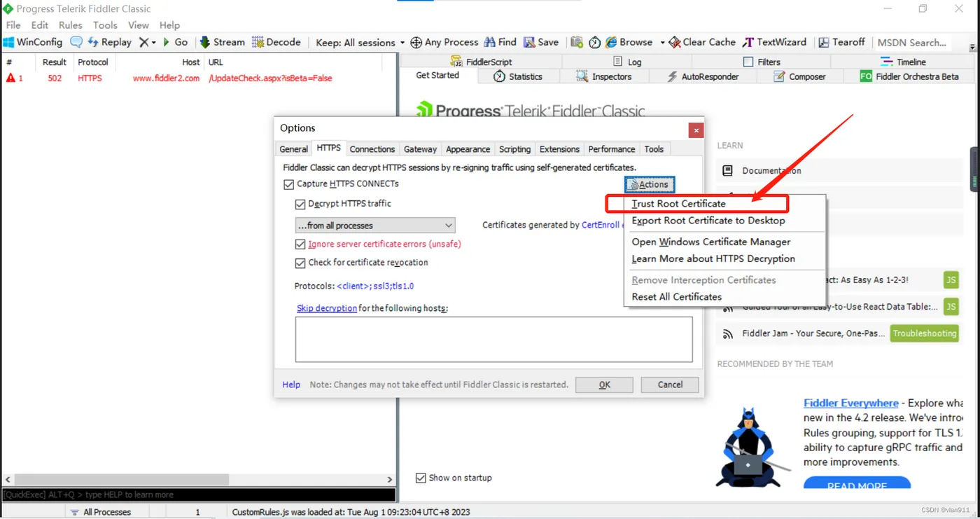The image size is (980, 519).
Task: Click Cancel in Options dialog
Action: (x=670, y=385)
